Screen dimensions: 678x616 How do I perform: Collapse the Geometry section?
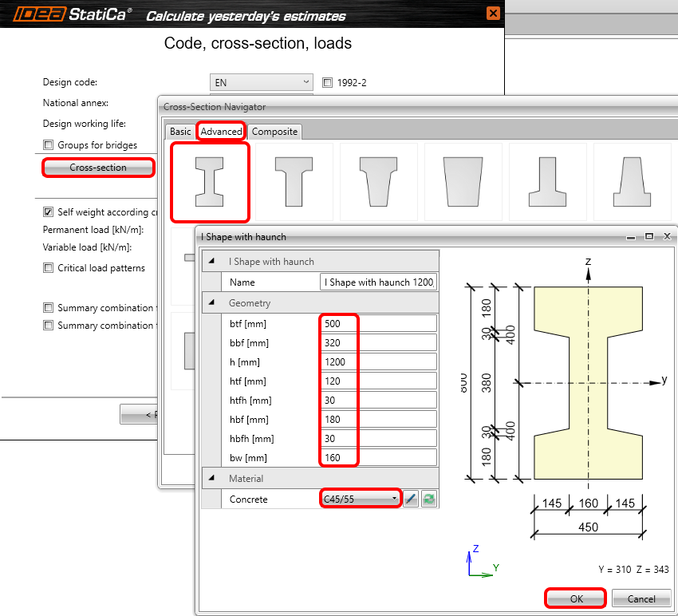pos(211,302)
